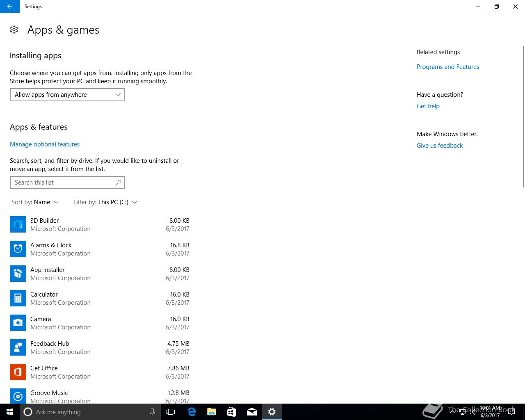525x420 pixels.
Task: Click the 12.8 MB size value
Action: [179, 393]
